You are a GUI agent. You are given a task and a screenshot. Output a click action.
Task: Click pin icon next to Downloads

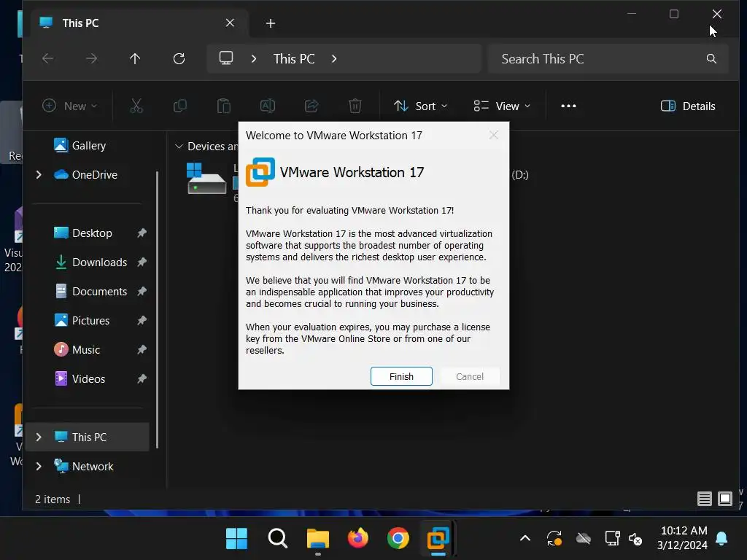[142, 262]
